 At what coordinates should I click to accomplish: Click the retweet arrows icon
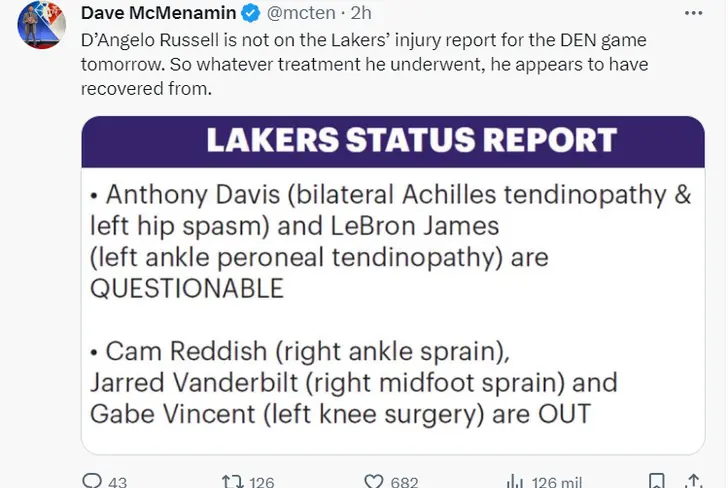pos(233,481)
